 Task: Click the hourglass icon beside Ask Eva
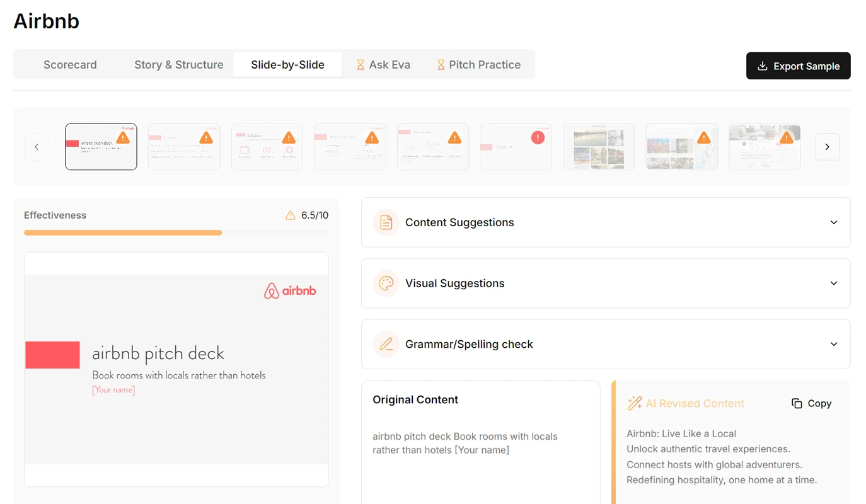point(361,65)
